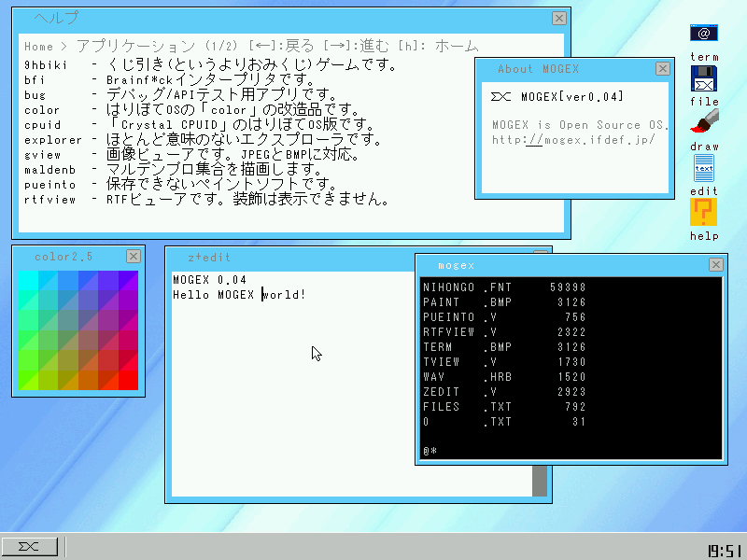The height and width of the screenshot is (560, 747).
Task: Open the term desktop icon
Action: 704,34
